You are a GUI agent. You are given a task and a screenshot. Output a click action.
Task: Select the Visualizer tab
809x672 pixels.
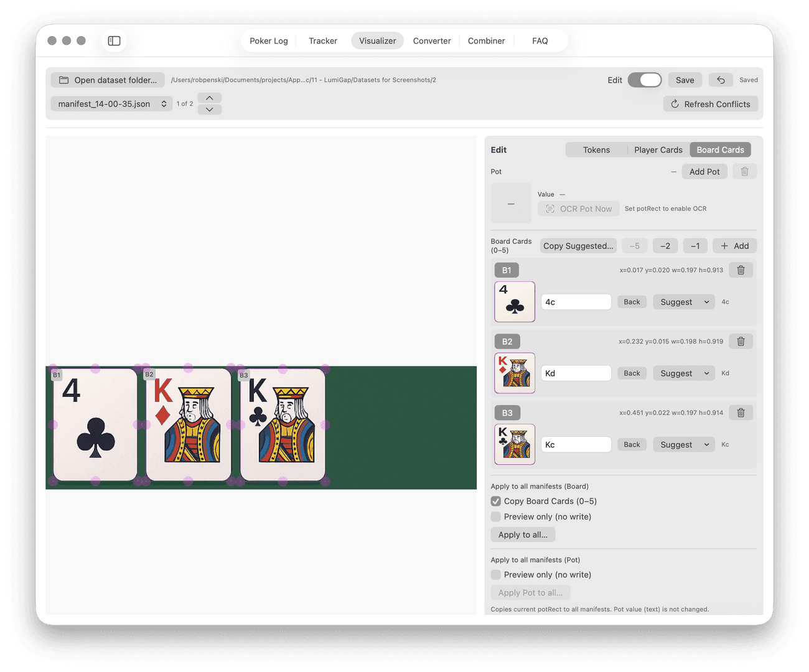[378, 41]
